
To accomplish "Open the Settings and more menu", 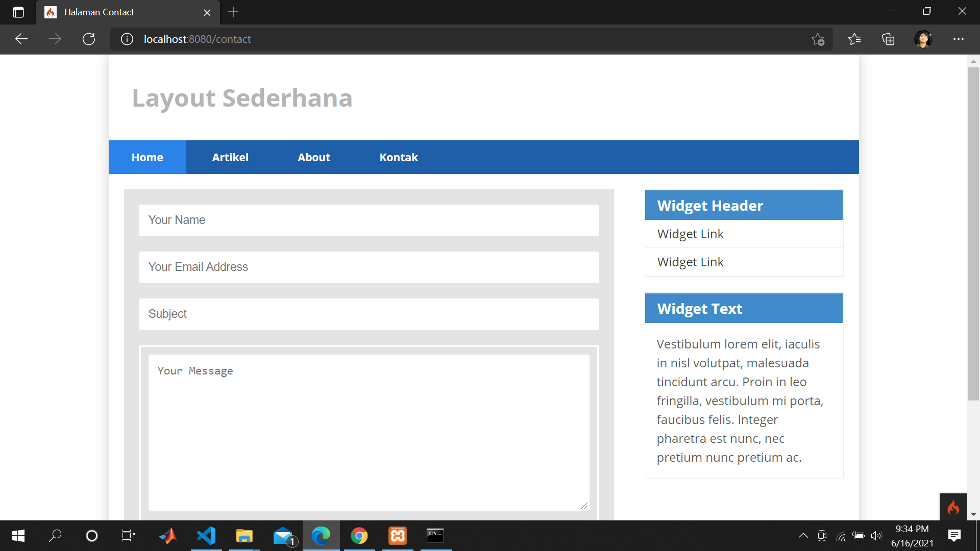I will [x=959, y=39].
